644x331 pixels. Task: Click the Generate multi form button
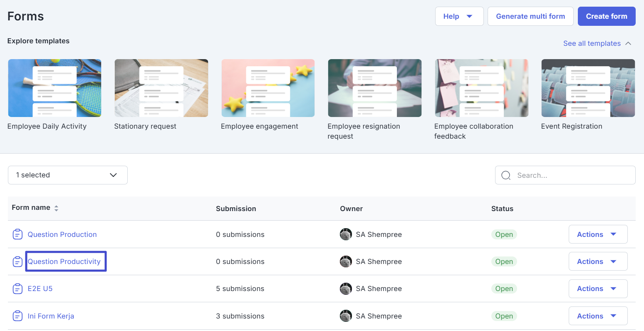pos(530,16)
